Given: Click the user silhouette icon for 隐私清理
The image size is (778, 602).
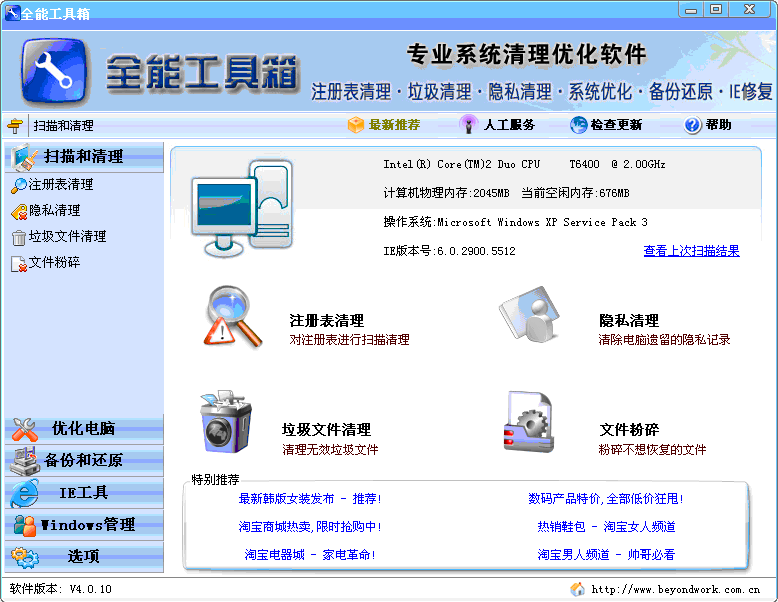Looking at the screenshot, I should (x=529, y=314).
